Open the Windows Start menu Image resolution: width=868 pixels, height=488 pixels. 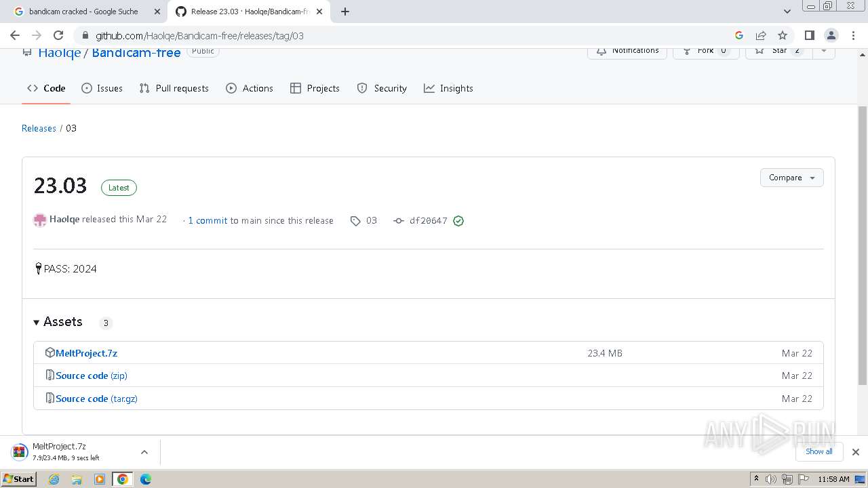pos(19,479)
